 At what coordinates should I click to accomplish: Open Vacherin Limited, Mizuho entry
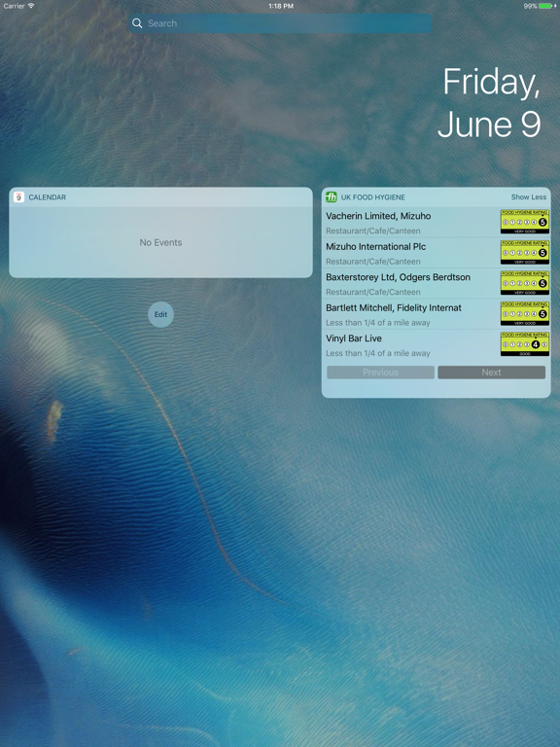(436, 223)
